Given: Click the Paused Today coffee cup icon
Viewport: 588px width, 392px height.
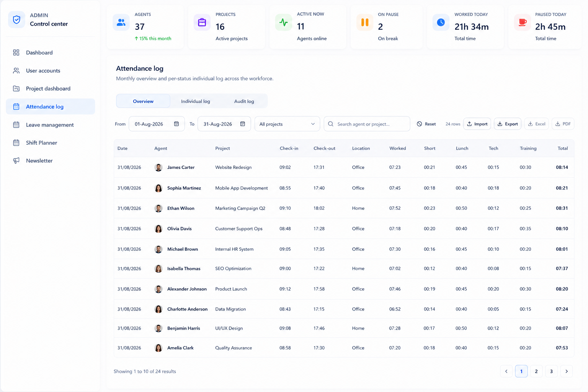Looking at the screenshot, I should pos(522,22).
